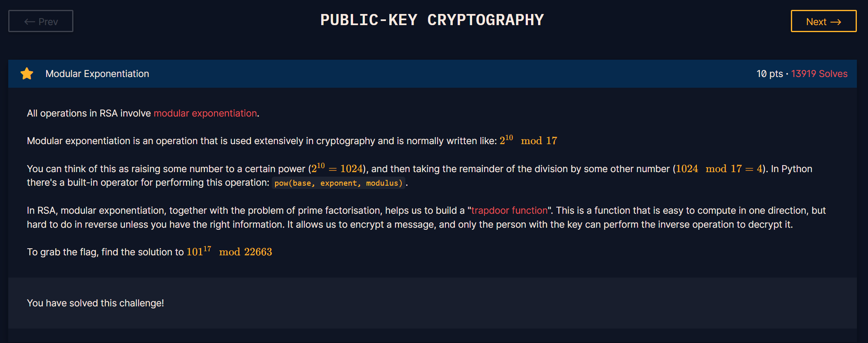Image resolution: width=868 pixels, height=343 pixels.
Task: Click the 2^10 mod 17 example formula
Action: coord(528,140)
